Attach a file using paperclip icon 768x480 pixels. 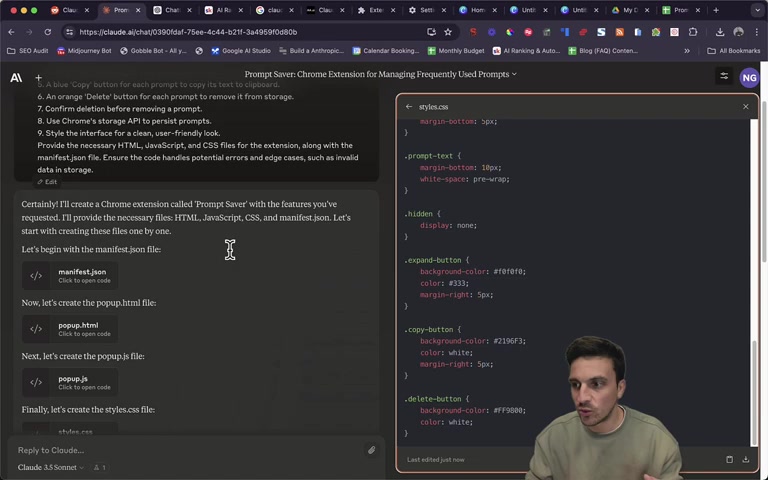tap(371, 450)
